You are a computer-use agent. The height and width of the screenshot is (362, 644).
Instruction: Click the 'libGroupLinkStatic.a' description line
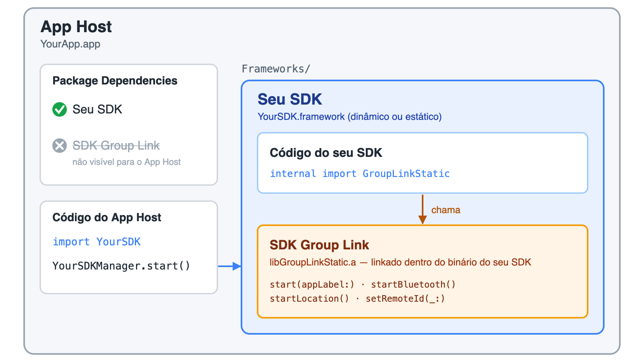400,262
